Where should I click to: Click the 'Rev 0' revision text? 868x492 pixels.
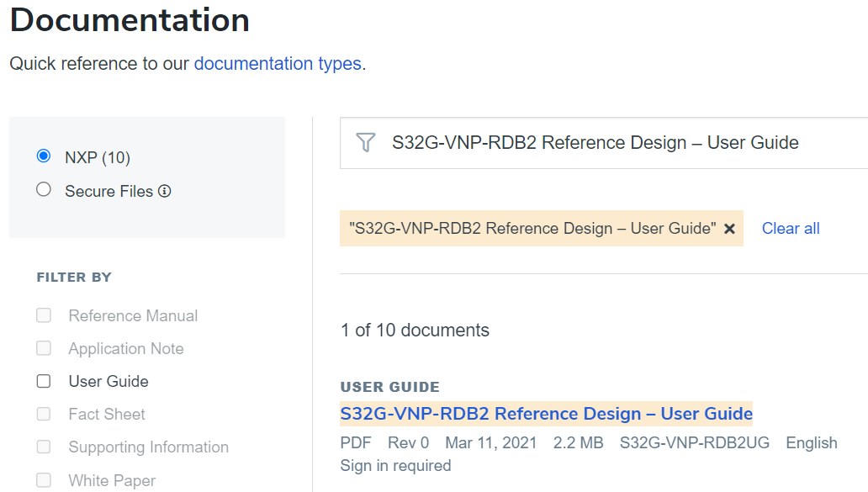click(x=409, y=442)
